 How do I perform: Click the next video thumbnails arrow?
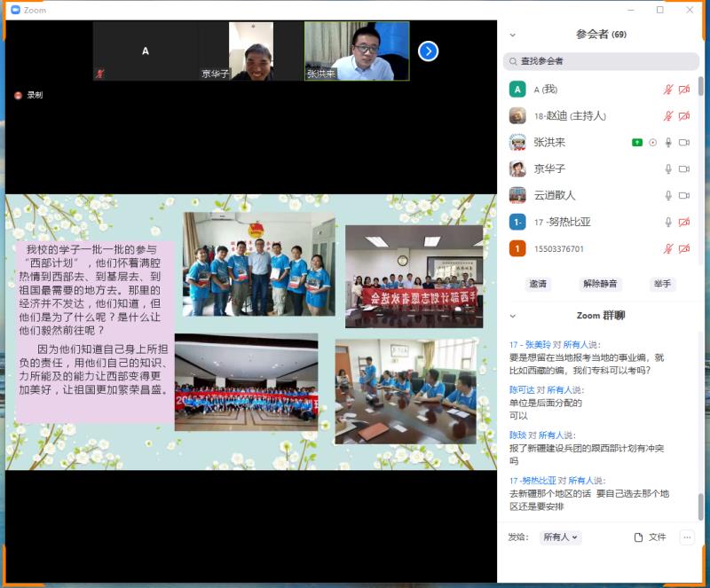click(x=428, y=51)
